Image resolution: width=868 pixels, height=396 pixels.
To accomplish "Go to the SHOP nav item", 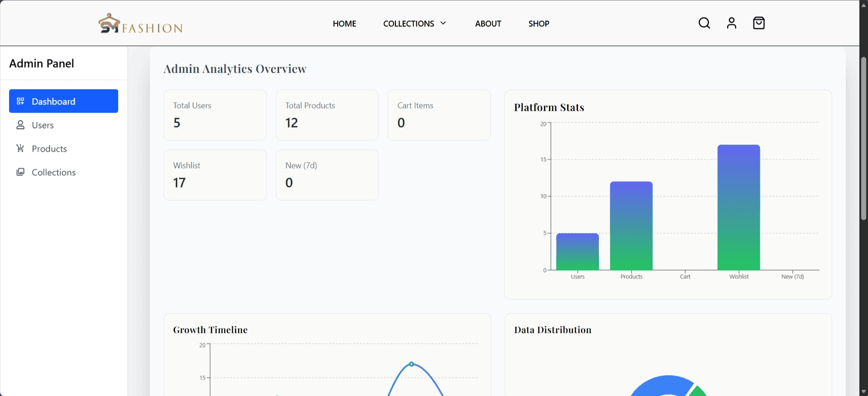I will pyautogui.click(x=539, y=24).
